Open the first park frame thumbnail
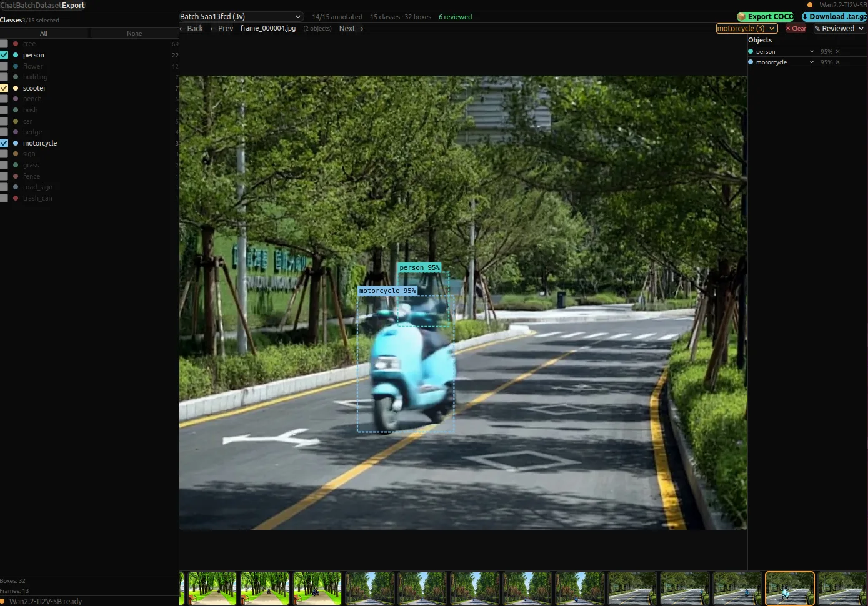The width and height of the screenshot is (868, 606). [212, 589]
